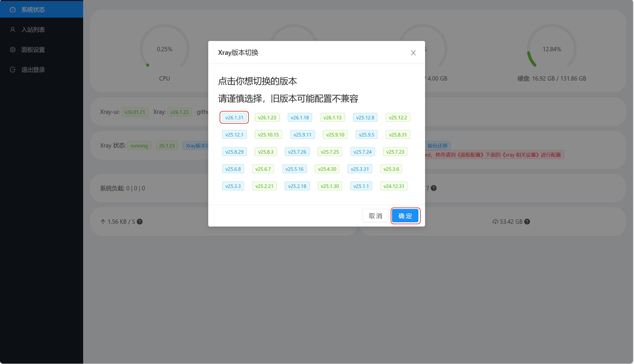
Task: Select version v25.8.3
Action: tap(265, 152)
